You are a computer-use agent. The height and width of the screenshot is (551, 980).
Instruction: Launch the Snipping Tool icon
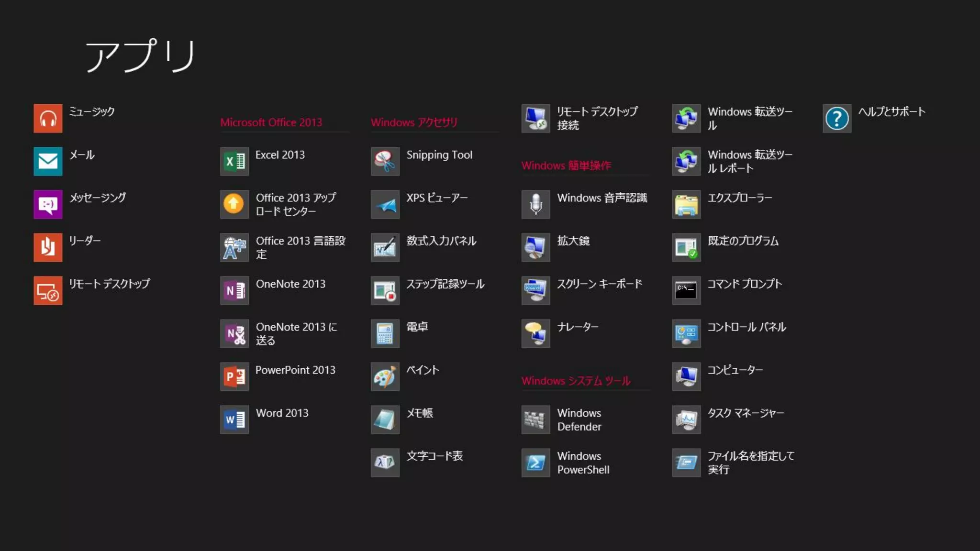click(385, 161)
